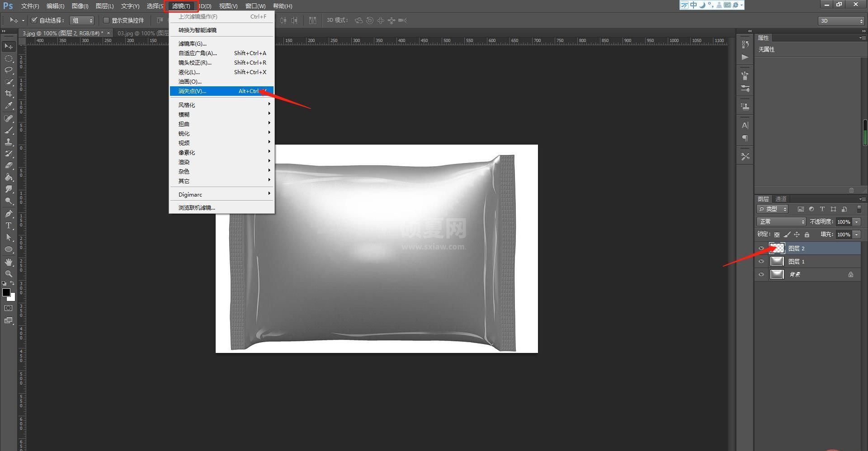The height and width of the screenshot is (451, 868).
Task: Select the Eraser tool
Action: [x=9, y=165]
